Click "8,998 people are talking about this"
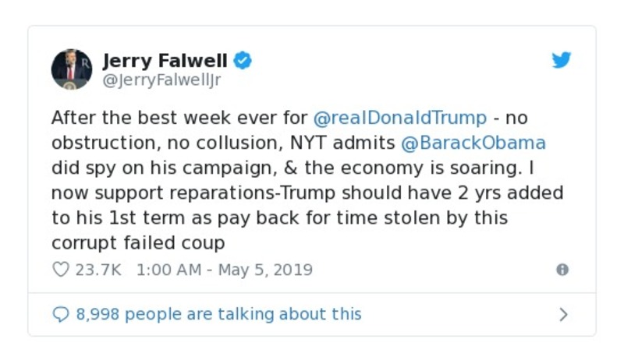 218,314
